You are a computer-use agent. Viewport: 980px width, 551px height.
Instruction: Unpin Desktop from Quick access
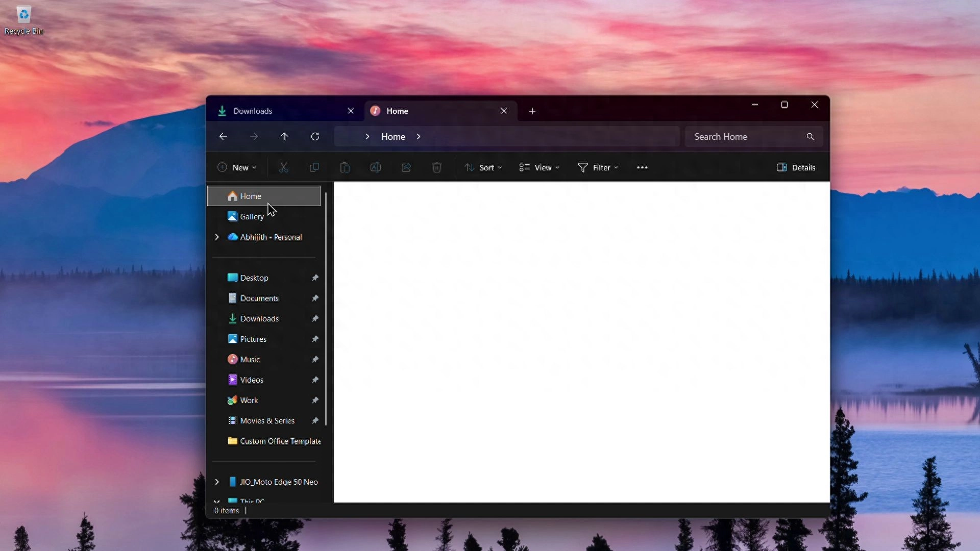pyautogui.click(x=315, y=278)
